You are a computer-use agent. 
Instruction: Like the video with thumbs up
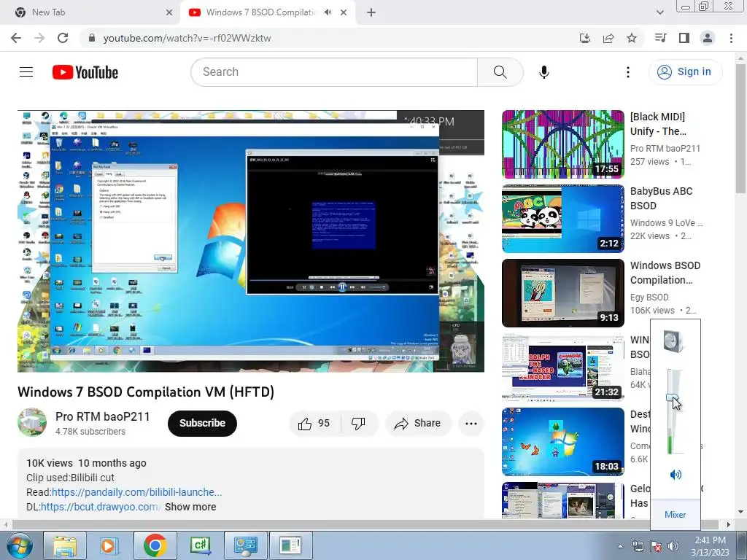click(314, 424)
